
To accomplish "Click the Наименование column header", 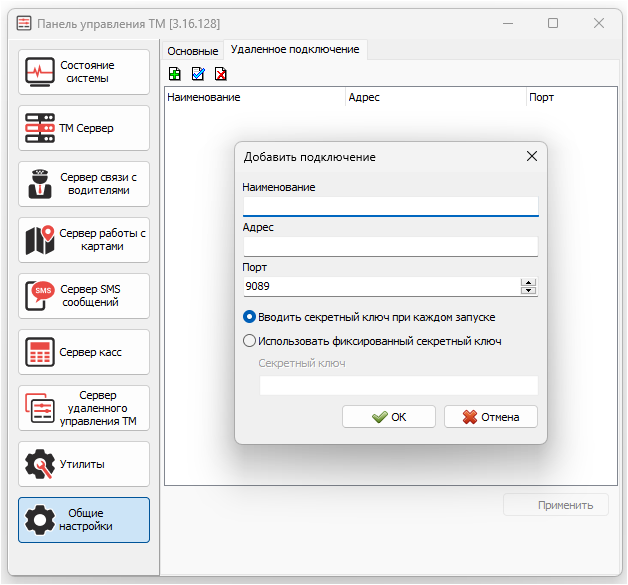I will click(x=255, y=97).
